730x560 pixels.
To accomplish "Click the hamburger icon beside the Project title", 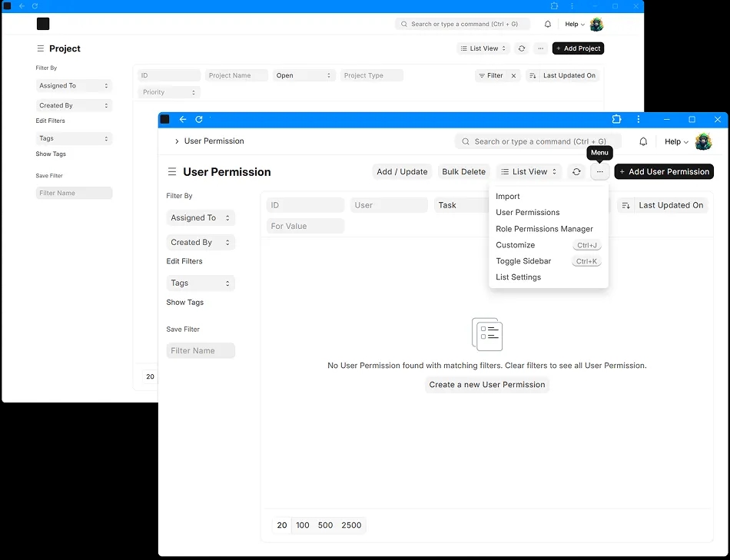I will (41, 48).
